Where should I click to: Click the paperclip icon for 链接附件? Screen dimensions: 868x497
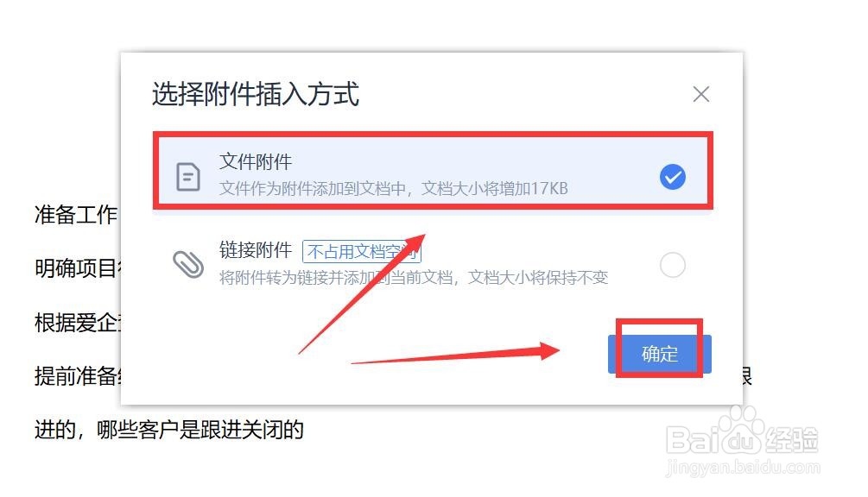click(188, 264)
